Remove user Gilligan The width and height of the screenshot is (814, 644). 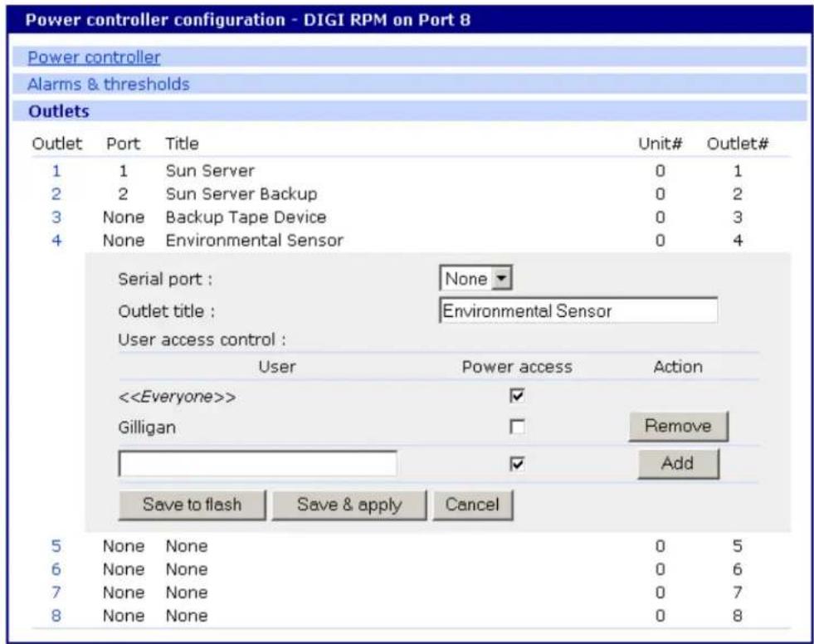tap(679, 427)
